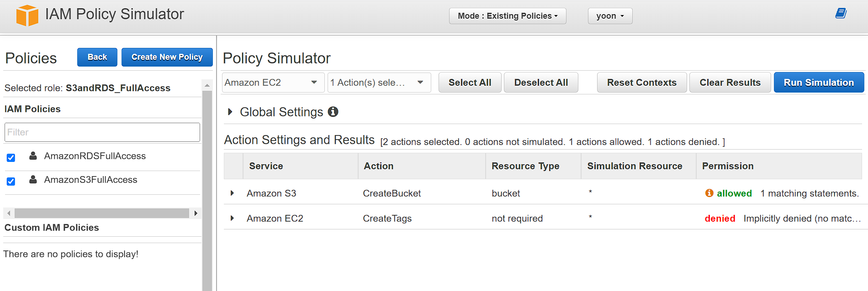Viewport: 868px width, 291px height.
Task: Click the Run Simulation button
Action: click(819, 83)
